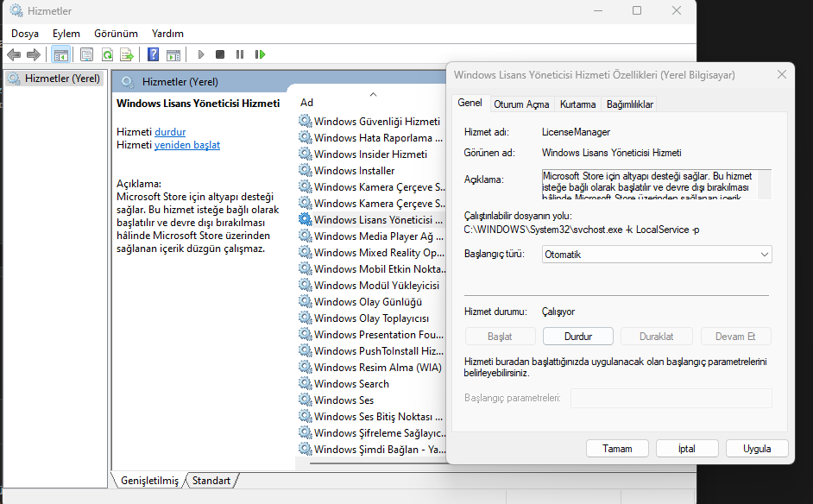Switch to Standart view tab

(x=211, y=481)
